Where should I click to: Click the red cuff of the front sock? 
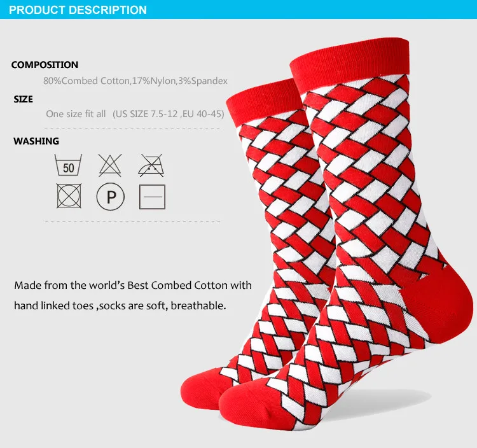(350, 63)
